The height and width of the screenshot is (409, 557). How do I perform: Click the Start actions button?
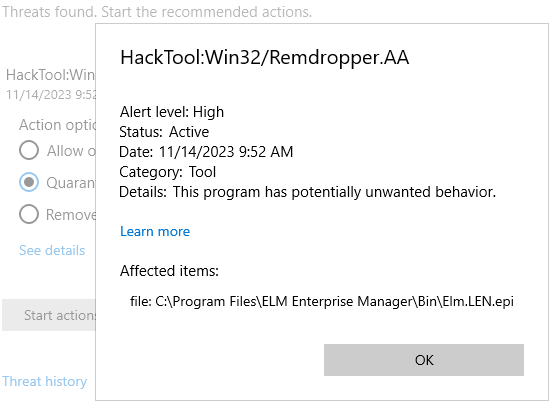(49, 315)
